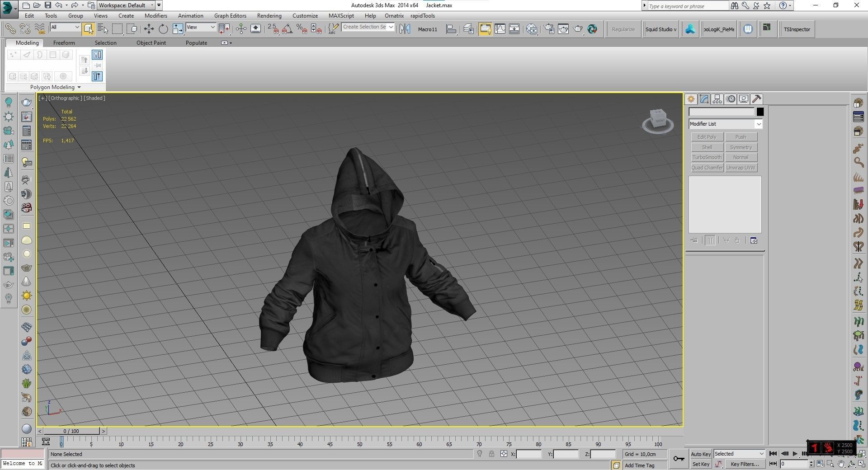Toggle the Graphite Ribbon display
This screenshot has height=470, width=868.
(485, 29)
